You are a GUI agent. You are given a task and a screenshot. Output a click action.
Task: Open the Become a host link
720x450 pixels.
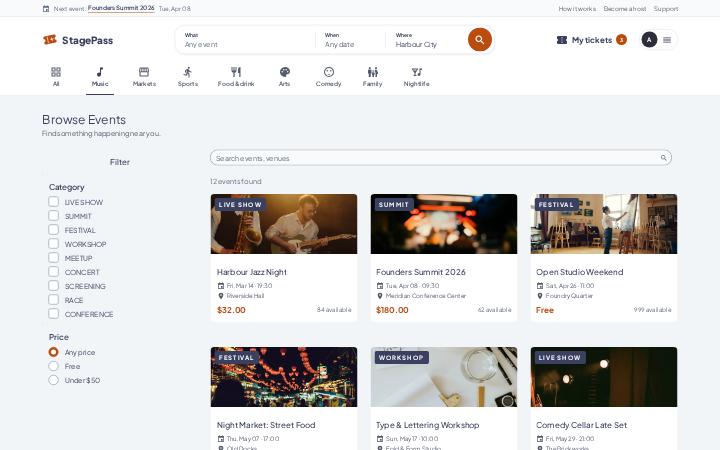point(625,9)
